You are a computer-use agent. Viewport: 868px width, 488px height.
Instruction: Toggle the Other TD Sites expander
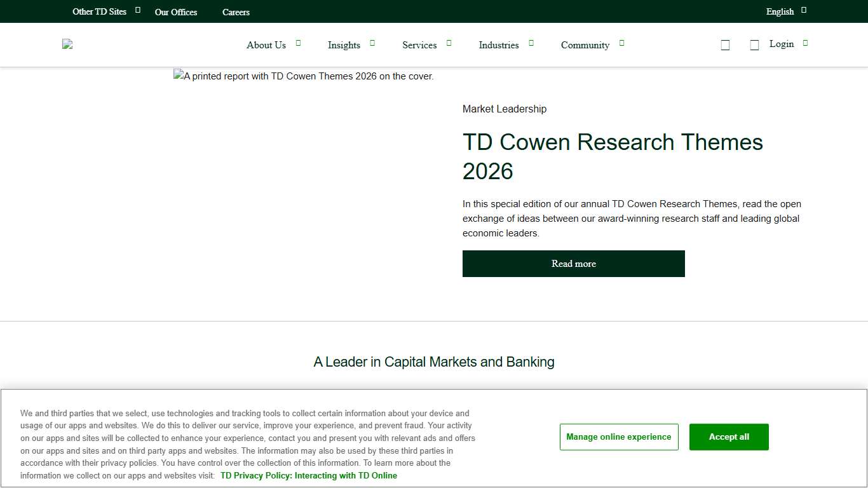(98, 11)
